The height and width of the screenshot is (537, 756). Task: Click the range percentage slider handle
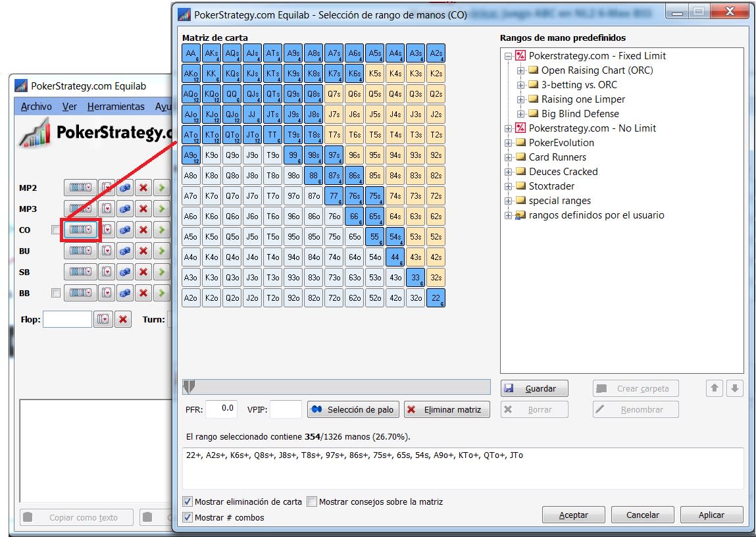point(189,386)
